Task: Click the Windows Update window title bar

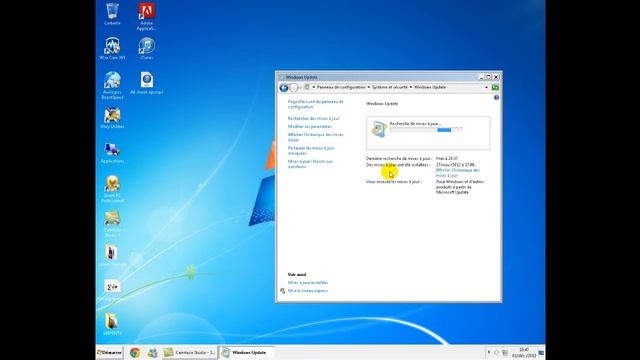Action: coord(378,77)
